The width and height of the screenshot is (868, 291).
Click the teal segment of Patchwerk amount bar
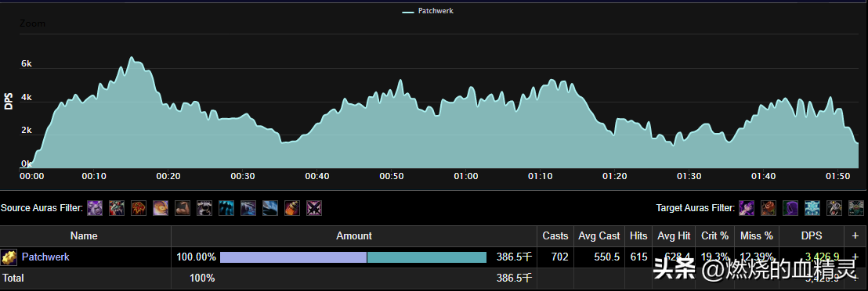click(427, 257)
